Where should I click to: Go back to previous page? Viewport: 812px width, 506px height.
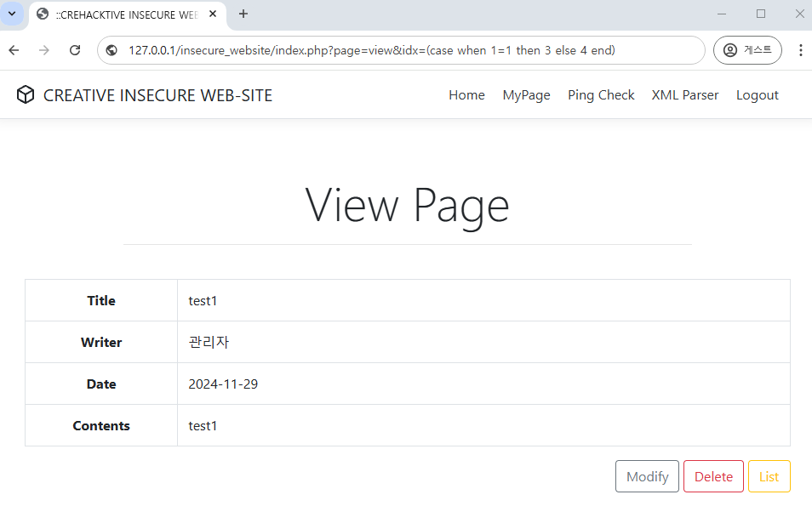(14, 50)
